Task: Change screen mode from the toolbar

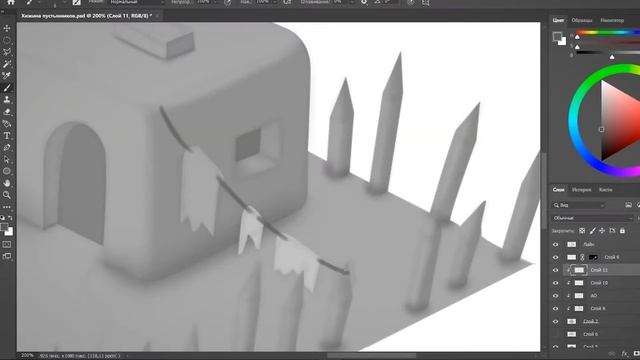Action: pyautogui.click(x=7, y=256)
